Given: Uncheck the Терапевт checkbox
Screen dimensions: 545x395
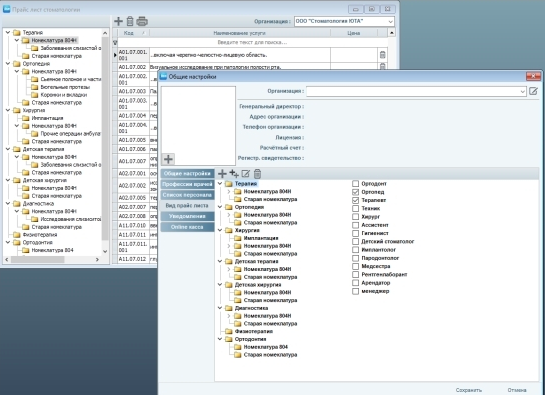Looking at the screenshot, I should click(x=355, y=200).
